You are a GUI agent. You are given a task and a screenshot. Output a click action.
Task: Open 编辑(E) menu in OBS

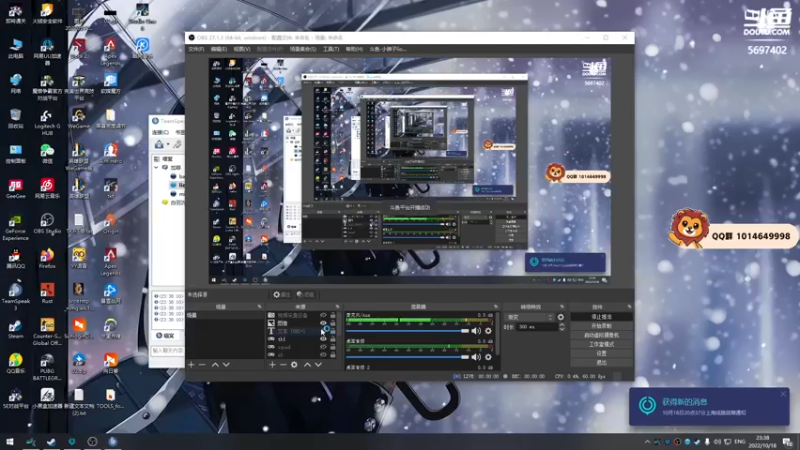pyautogui.click(x=218, y=49)
